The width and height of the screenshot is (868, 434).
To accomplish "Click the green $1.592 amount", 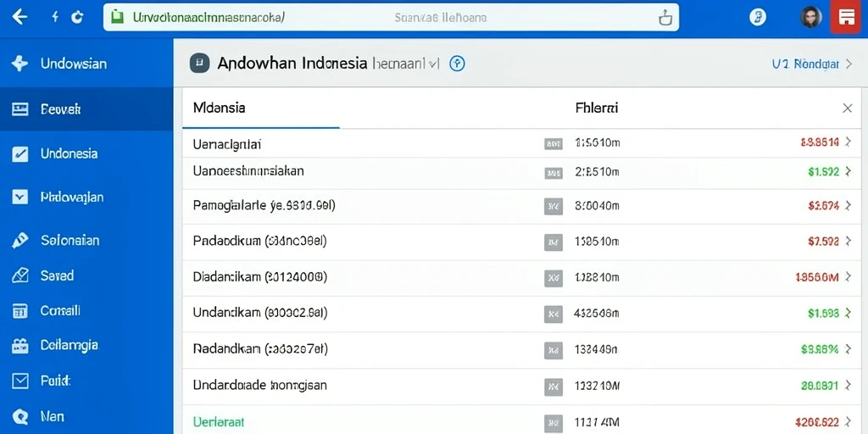I will click(x=824, y=172).
